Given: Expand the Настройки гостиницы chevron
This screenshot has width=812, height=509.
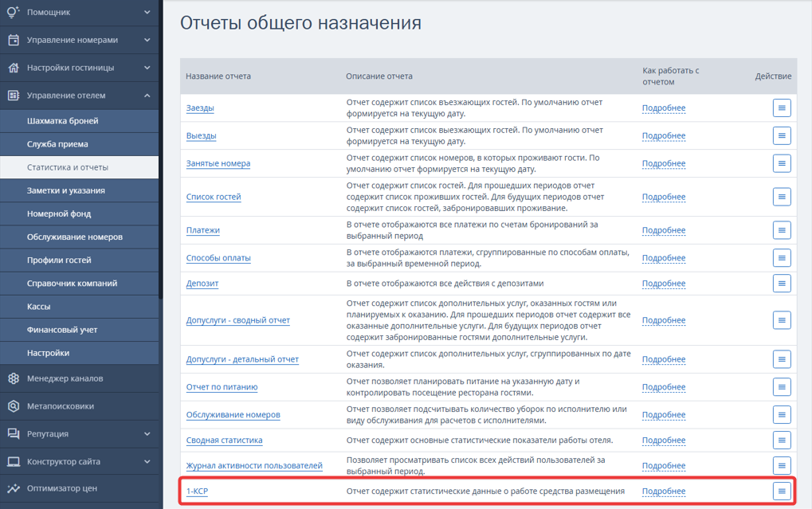Looking at the screenshot, I should point(147,68).
